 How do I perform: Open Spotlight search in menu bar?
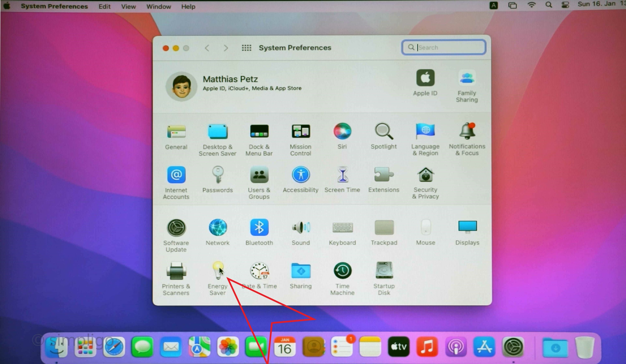click(549, 5)
